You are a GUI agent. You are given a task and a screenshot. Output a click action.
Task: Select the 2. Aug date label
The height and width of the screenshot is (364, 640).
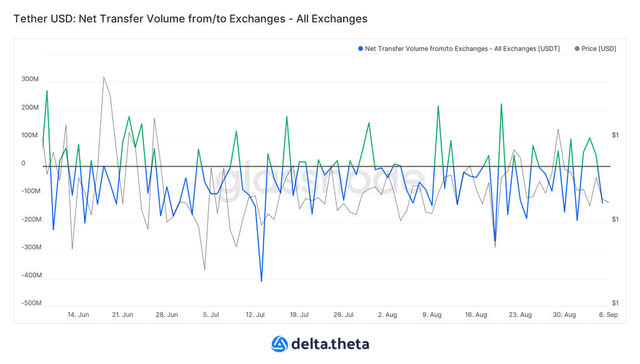tap(387, 315)
